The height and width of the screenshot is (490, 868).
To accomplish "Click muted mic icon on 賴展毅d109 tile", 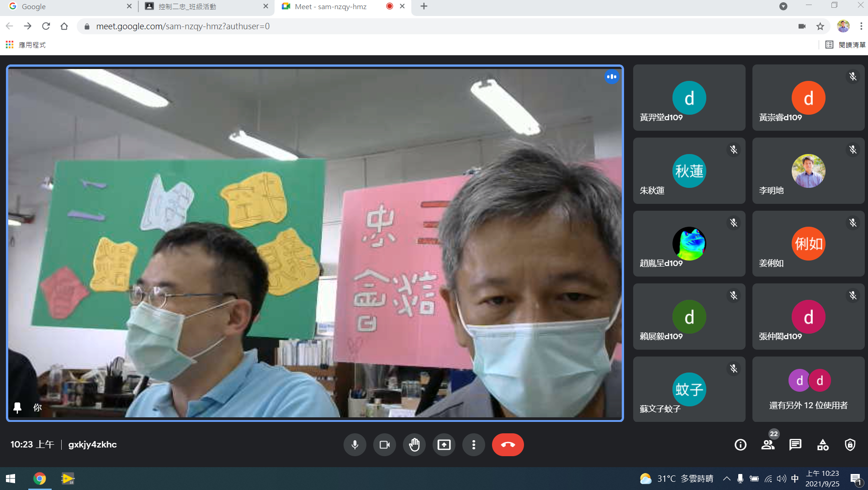I will point(733,296).
